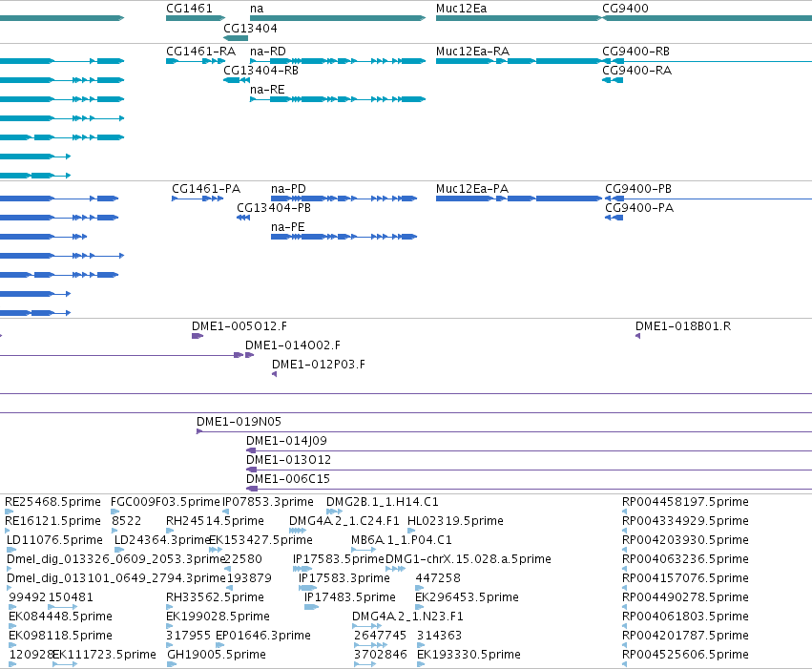Select EST IP17583.5prime
The width and height of the screenshot is (812, 669).
339,559
